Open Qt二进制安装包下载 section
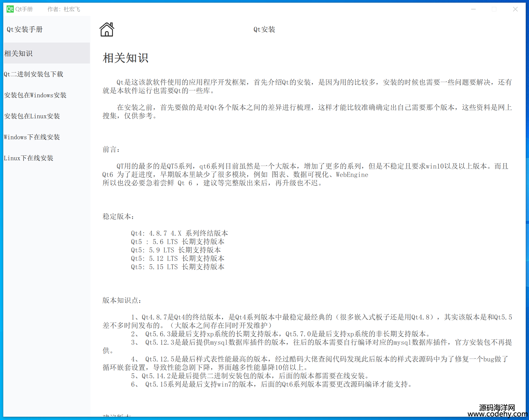Screen dimensions: 529x420 point(46,74)
